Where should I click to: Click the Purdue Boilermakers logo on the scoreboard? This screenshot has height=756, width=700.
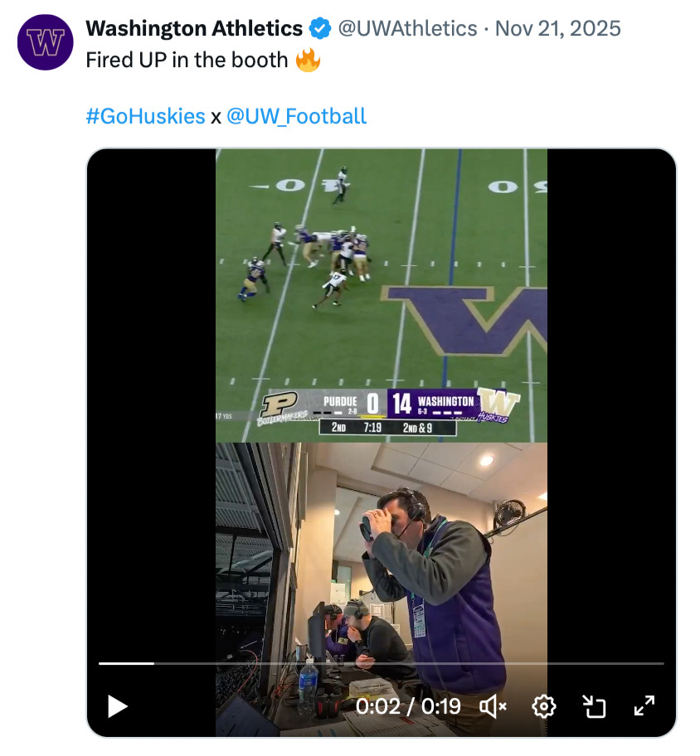click(284, 406)
